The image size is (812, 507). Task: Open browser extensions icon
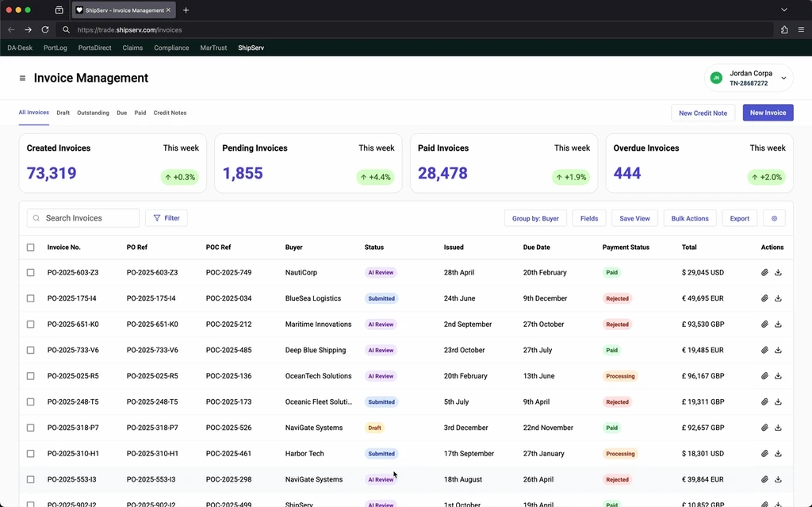click(784, 29)
